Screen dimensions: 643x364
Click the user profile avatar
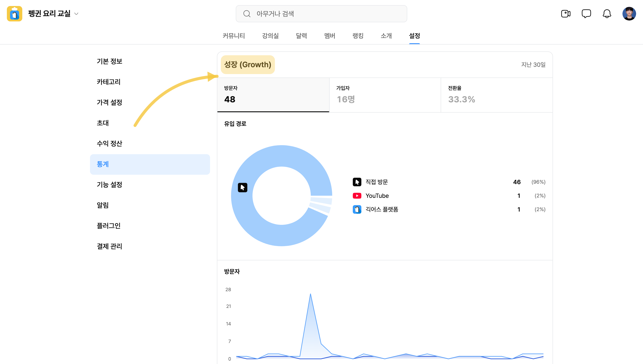coord(629,14)
